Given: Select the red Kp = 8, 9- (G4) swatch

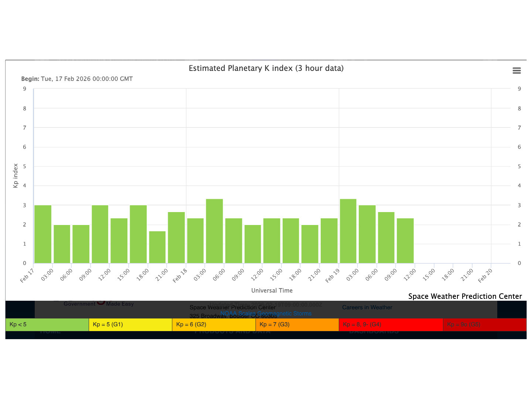Looking at the screenshot, I should pos(391,324).
